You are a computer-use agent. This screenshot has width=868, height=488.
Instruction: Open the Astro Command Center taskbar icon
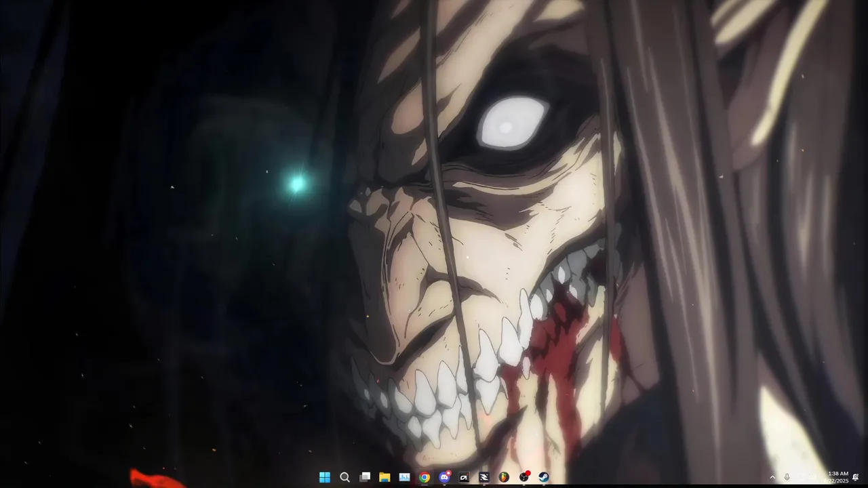point(464,477)
